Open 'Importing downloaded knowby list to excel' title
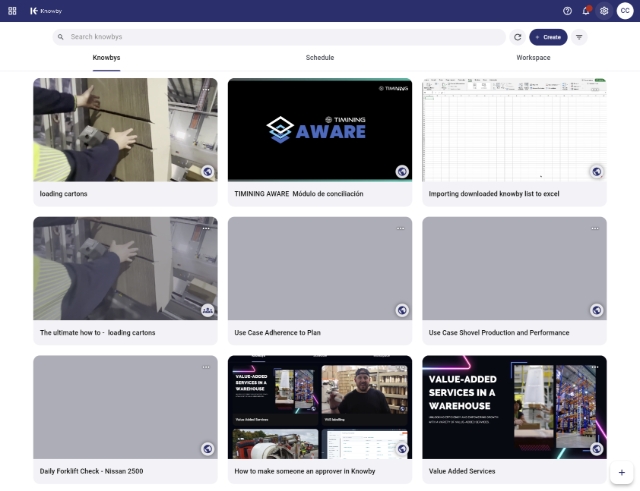Screen dimensions: 640x491 point(494,194)
